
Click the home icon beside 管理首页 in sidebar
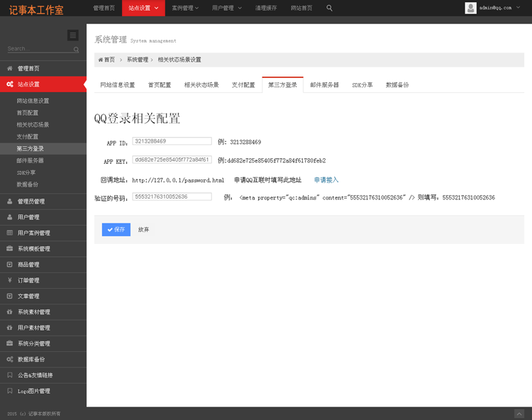click(x=9, y=69)
